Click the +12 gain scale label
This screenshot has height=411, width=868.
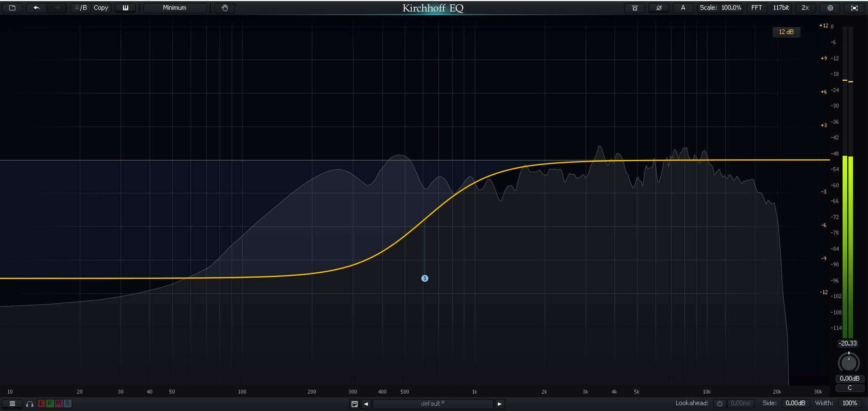click(824, 25)
